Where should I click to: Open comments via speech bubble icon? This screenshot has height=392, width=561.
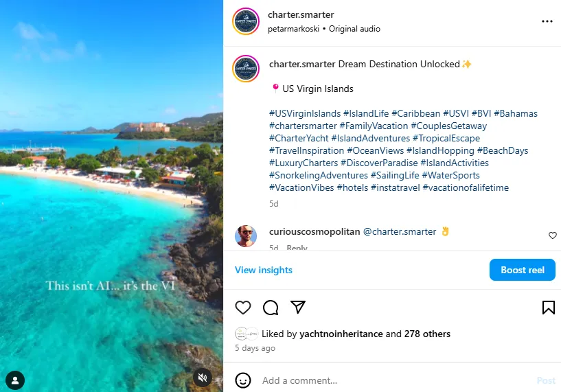[271, 308]
